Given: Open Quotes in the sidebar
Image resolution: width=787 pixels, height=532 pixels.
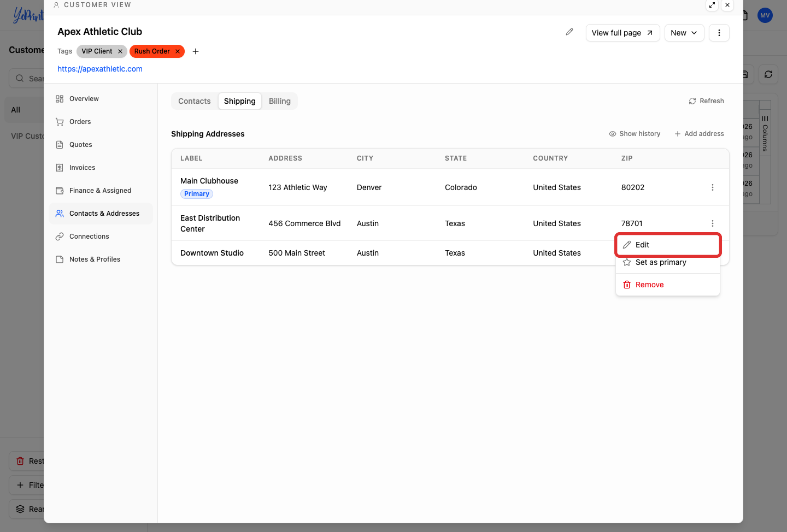Looking at the screenshot, I should pos(101,145).
